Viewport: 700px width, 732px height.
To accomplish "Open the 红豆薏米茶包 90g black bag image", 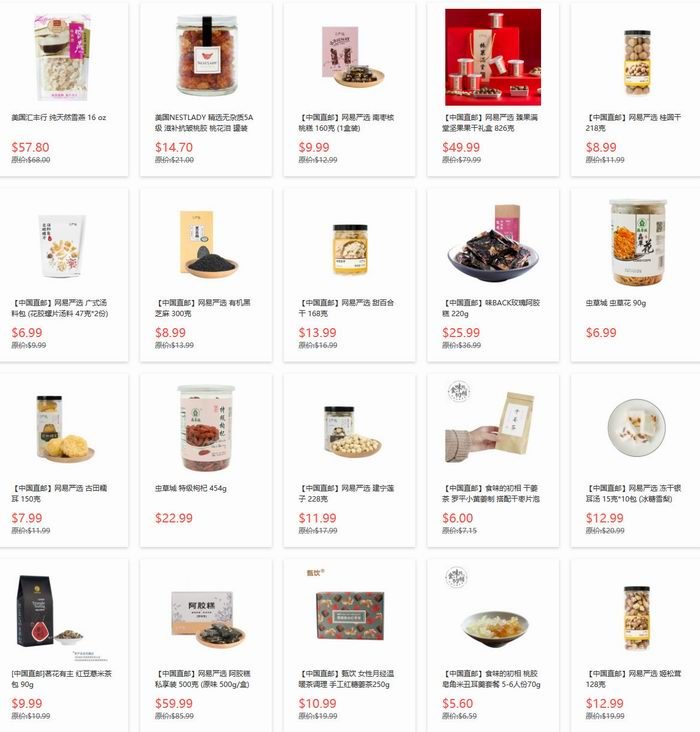I will pos(49,612).
